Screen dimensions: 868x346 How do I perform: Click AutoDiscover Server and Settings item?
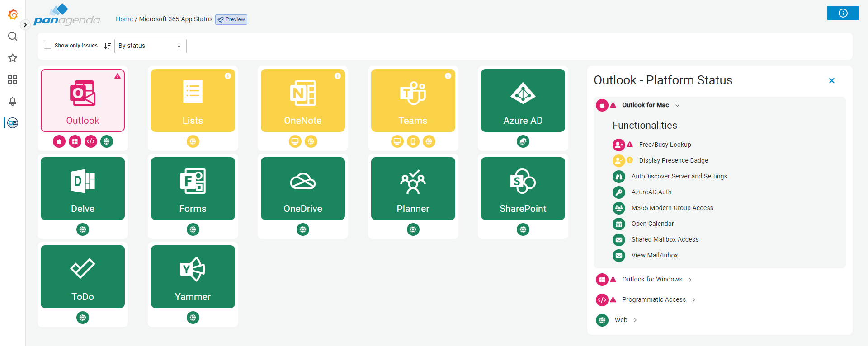[679, 176]
